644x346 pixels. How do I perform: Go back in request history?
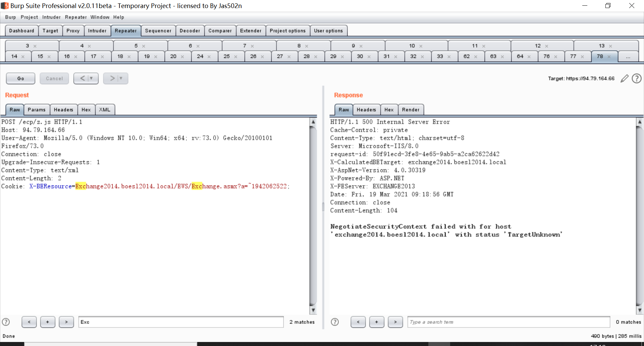(x=83, y=78)
